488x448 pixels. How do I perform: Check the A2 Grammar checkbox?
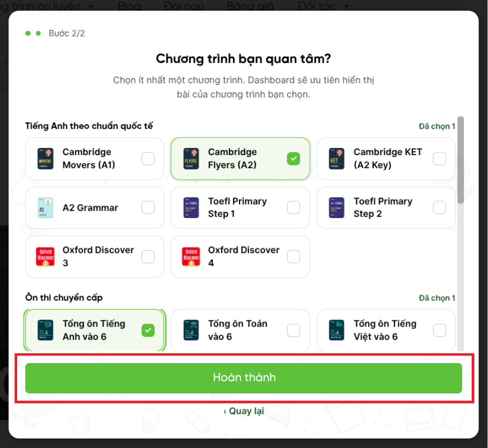(148, 207)
